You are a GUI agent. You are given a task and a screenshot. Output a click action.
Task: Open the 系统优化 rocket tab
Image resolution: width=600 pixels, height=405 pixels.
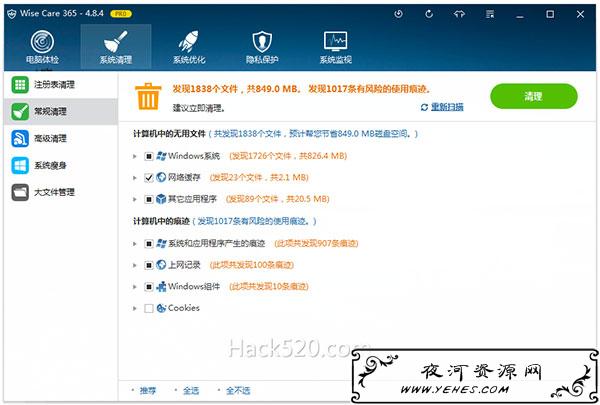tap(189, 47)
